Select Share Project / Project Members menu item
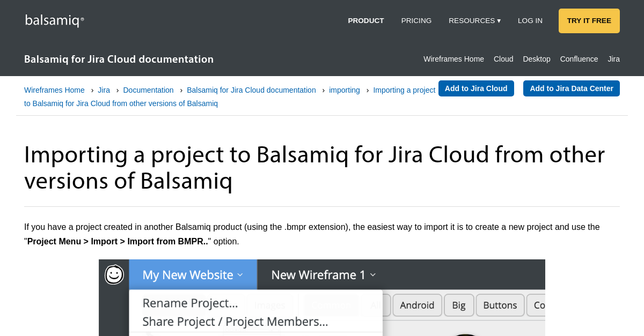The image size is (644, 336). coord(235,322)
